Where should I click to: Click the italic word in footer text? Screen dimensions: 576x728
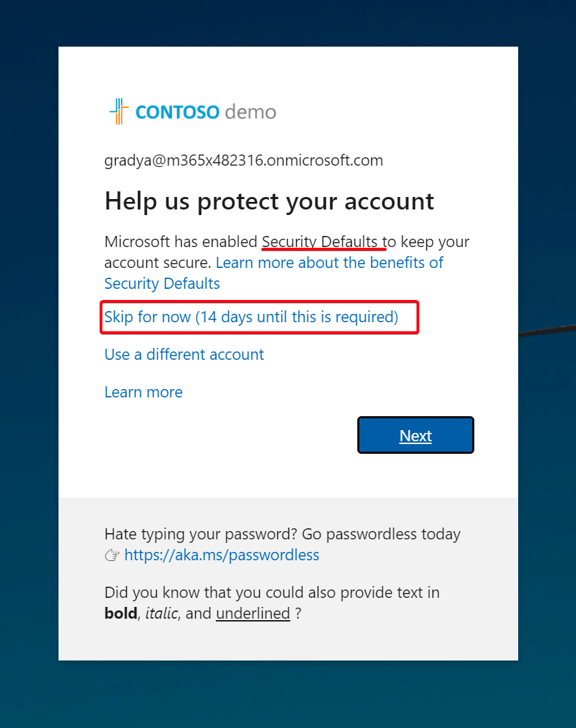tap(162, 613)
